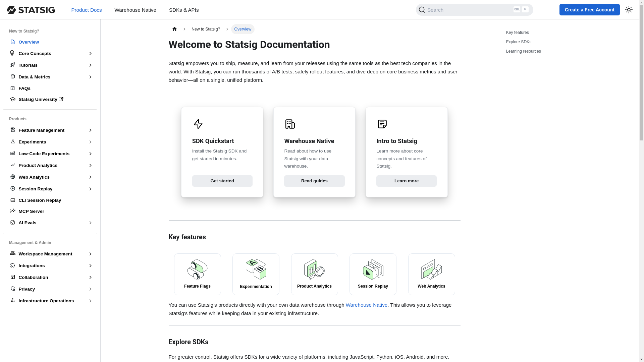
Task: Click the Tutorials rocket icon
Action: 13,65
